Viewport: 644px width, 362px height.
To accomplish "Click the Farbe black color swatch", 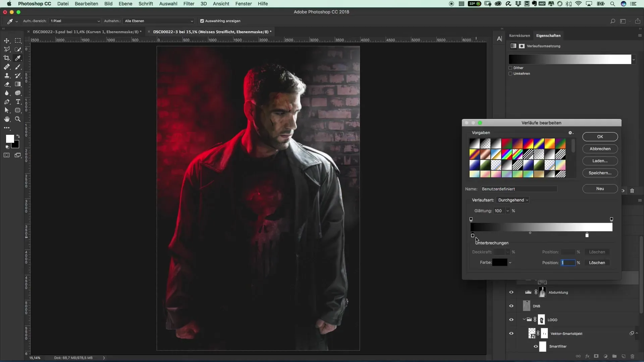I will [499, 263].
